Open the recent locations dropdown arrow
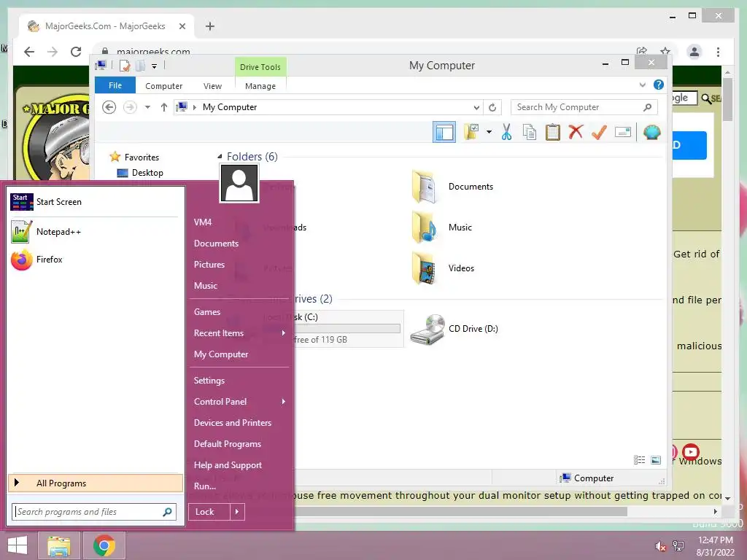747x560 pixels. pos(147,107)
